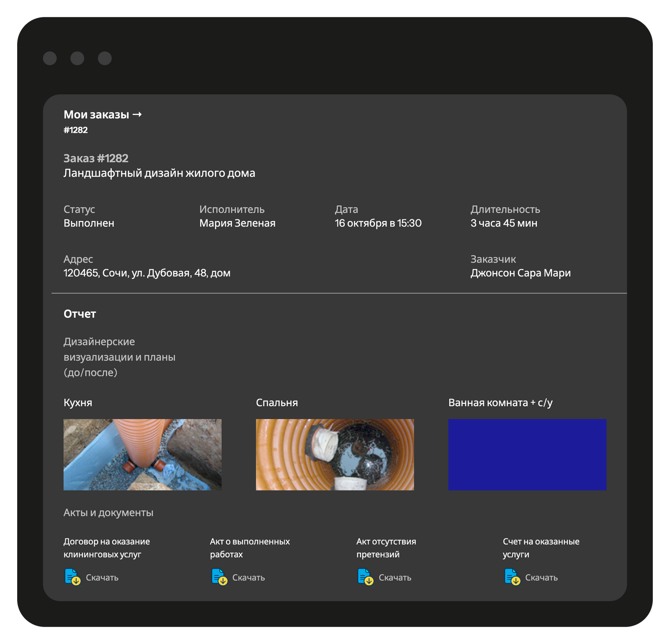Click the duration 3 часа 45 мин
This screenshot has width=670, height=644.
504,223
